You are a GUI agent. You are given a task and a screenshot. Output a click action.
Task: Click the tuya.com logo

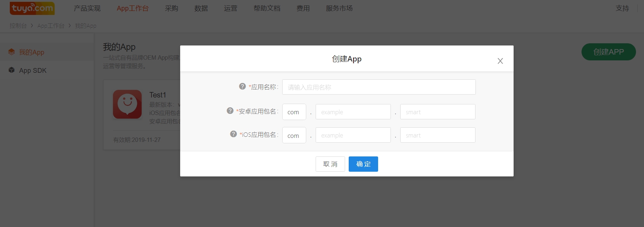(32, 8)
